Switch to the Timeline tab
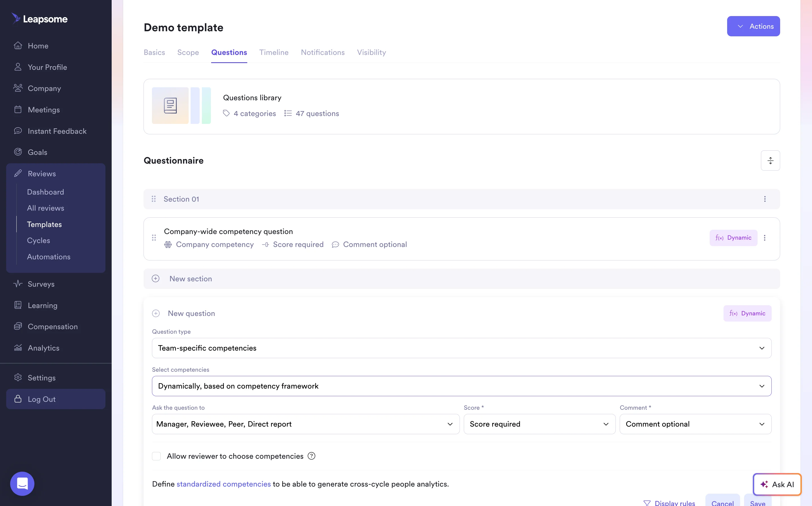The width and height of the screenshot is (812, 506). point(274,53)
